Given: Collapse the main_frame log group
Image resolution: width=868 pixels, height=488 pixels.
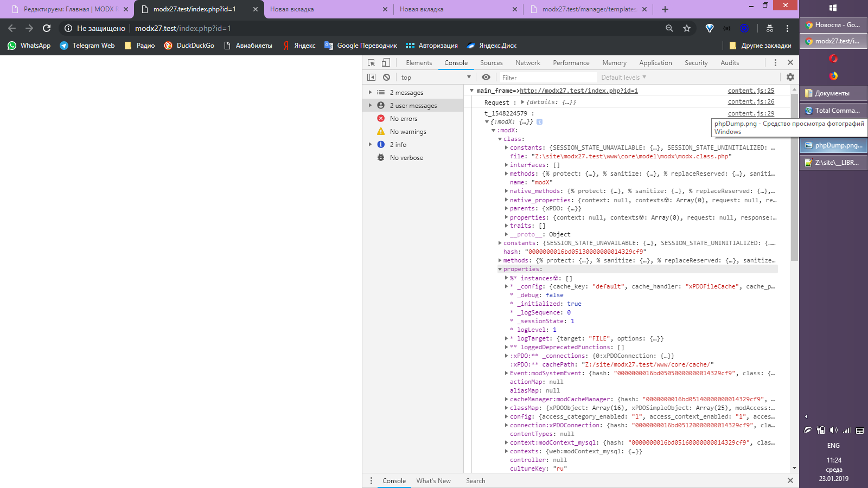Looking at the screenshot, I should [472, 91].
